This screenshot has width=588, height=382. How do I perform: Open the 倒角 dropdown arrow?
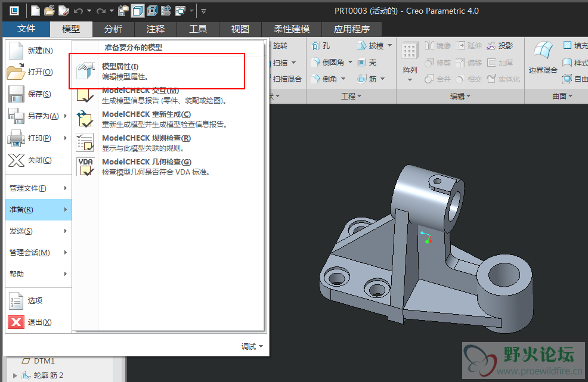pyautogui.click(x=343, y=79)
